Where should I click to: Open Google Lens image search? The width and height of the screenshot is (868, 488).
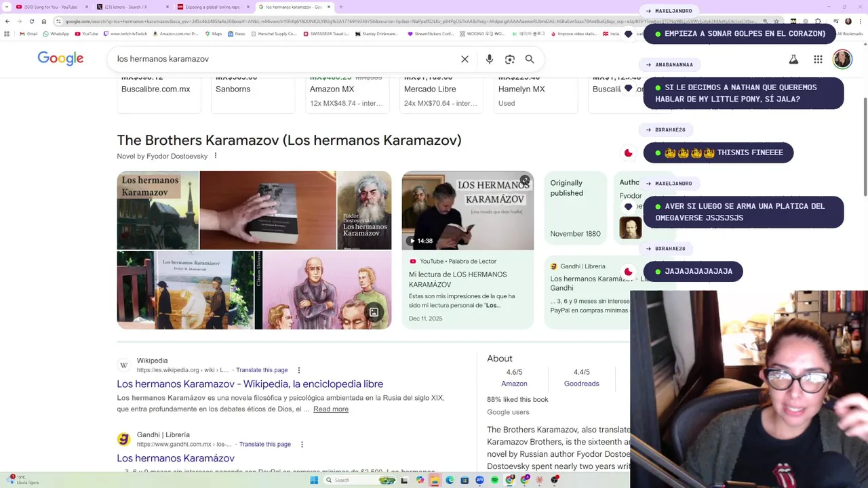pos(510,59)
